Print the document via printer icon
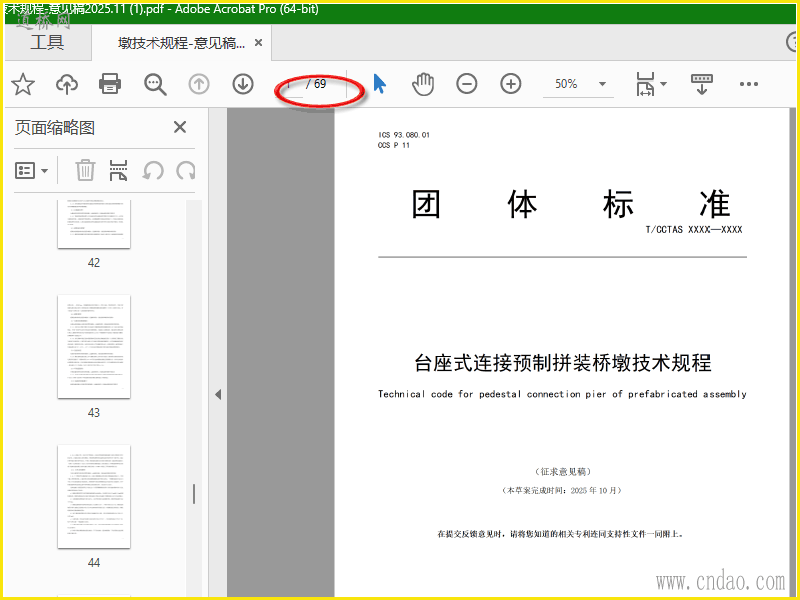The image size is (800, 600). point(110,84)
